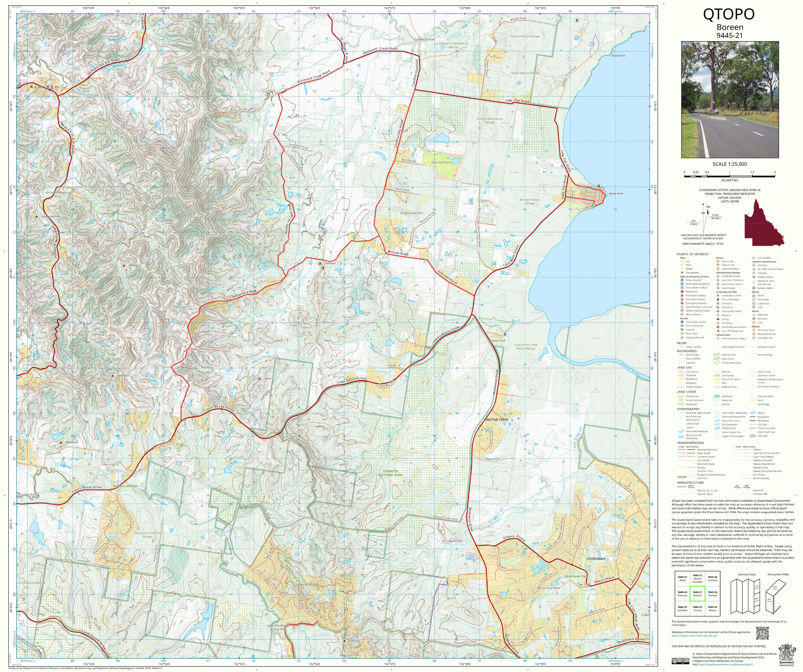Viewport: 803px width, 672px height.
Task: Click the Rainforest swatch in Land Cover legend
Action: (x=717, y=396)
